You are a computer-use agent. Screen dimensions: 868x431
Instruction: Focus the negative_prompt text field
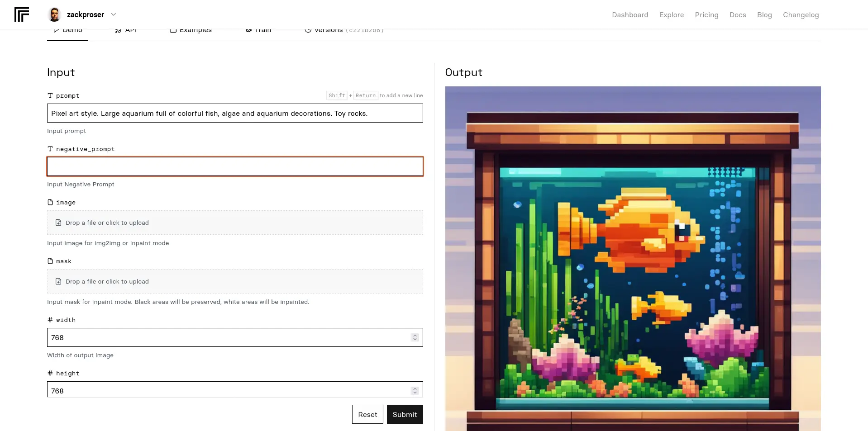(x=235, y=166)
